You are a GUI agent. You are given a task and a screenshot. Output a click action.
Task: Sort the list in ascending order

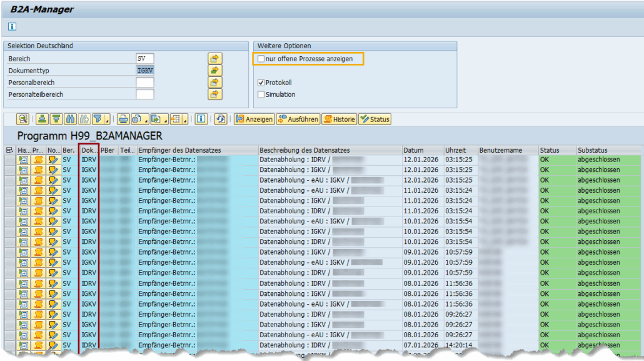coord(42,119)
